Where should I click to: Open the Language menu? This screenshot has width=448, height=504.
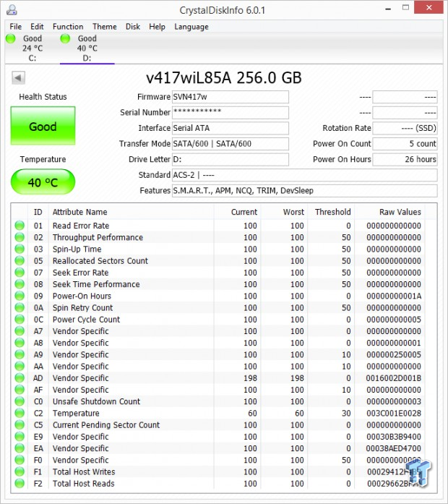[191, 27]
